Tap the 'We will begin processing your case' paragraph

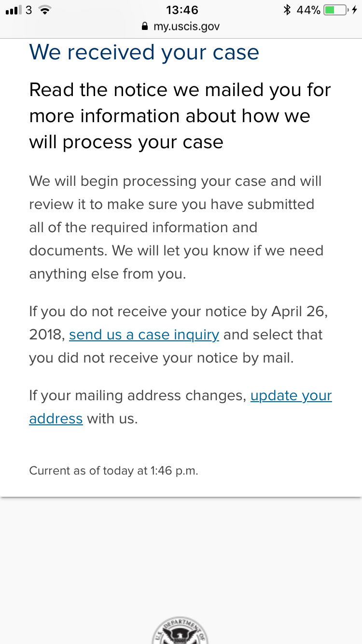pyautogui.click(x=176, y=227)
